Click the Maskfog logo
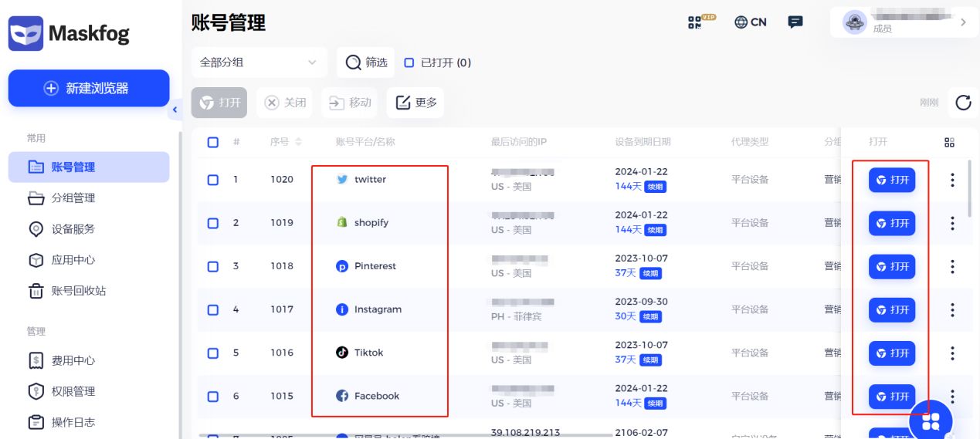 coord(69,34)
